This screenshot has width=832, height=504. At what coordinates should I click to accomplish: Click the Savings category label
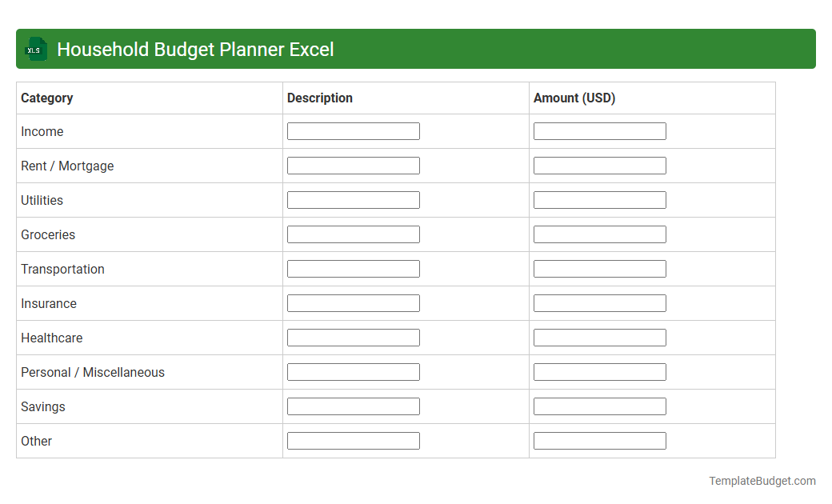[42, 406]
